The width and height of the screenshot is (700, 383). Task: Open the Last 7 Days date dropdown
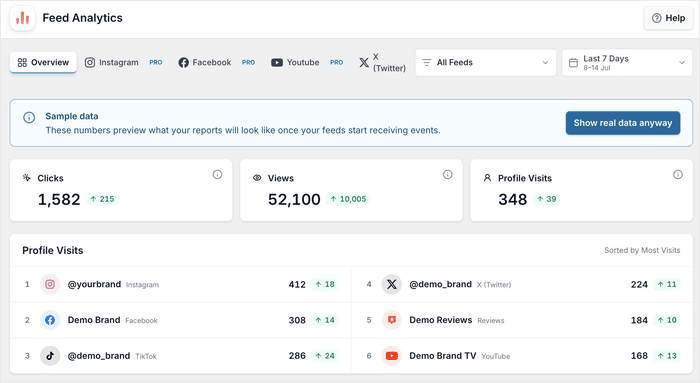pyautogui.click(x=627, y=62)
